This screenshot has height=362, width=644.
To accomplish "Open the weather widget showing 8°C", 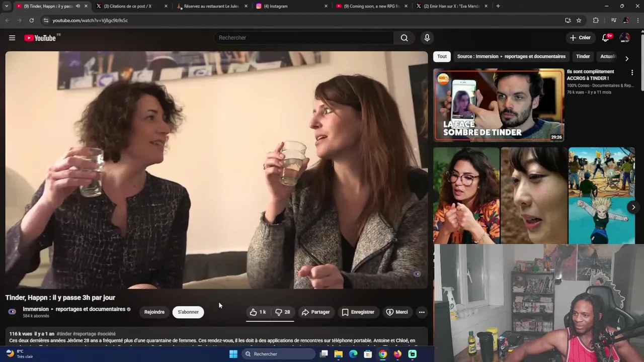I will point(19,354).
